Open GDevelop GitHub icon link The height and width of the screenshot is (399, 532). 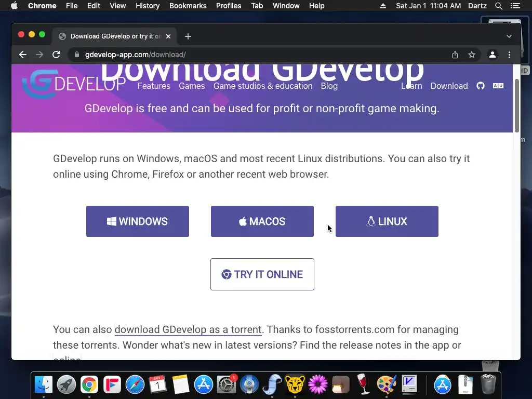click(481, 86)
